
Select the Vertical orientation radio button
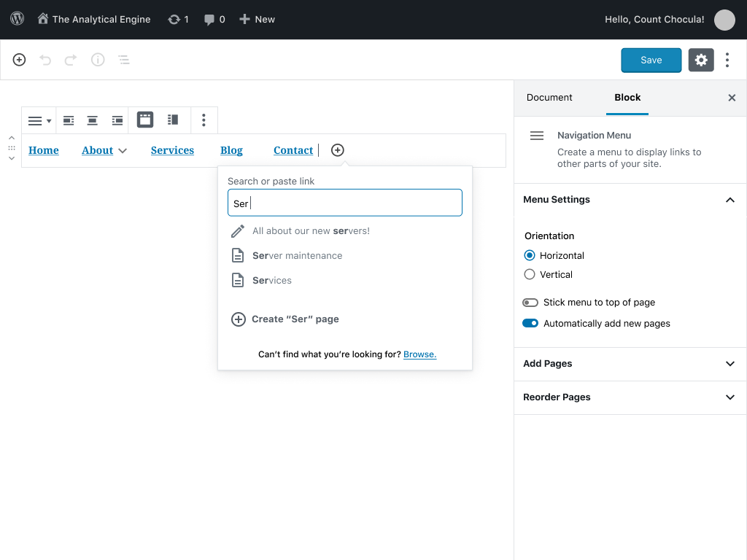530,275
